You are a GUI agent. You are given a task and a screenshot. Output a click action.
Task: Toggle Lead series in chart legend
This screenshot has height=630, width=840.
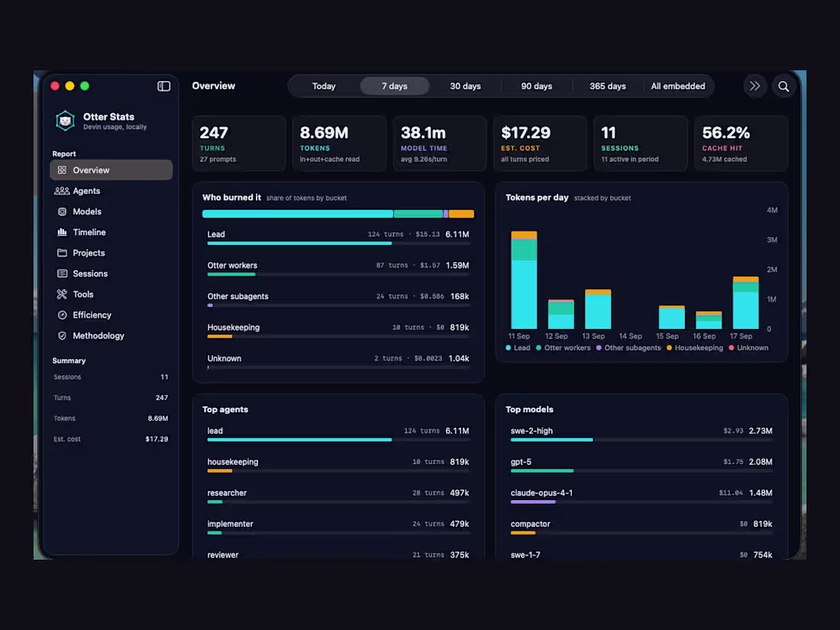coord(518,348)
